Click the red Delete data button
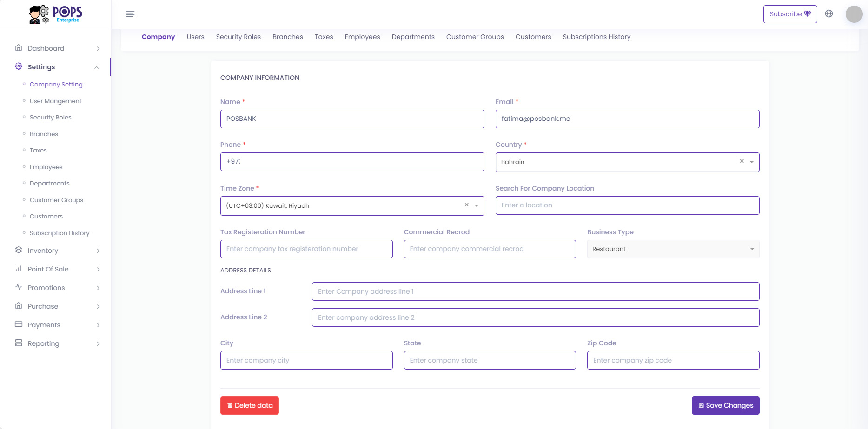The height and width of the screenshot is (429, 868). (250, 405)
